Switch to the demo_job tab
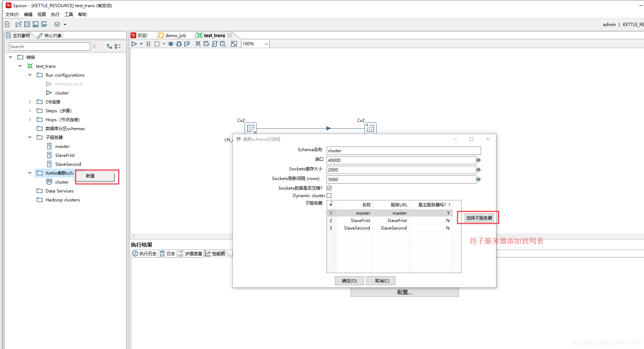644x349 pixels. pyautogui.click(x=173, y=35)
